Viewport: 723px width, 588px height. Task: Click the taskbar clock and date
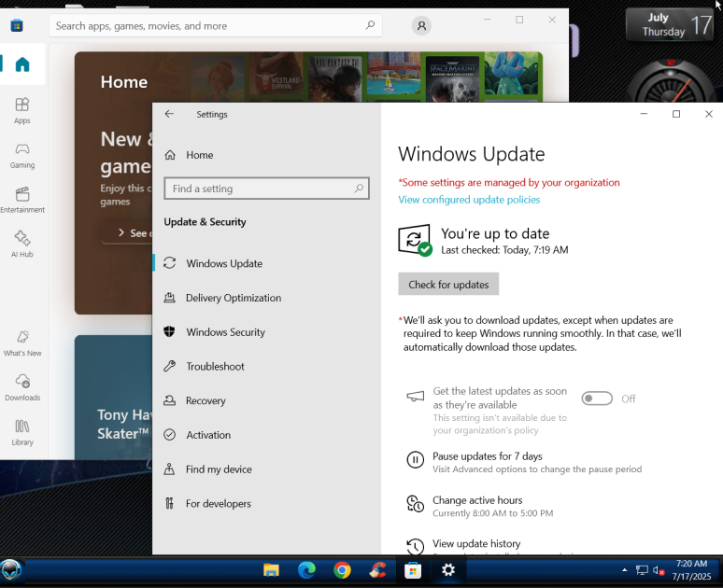691,570
